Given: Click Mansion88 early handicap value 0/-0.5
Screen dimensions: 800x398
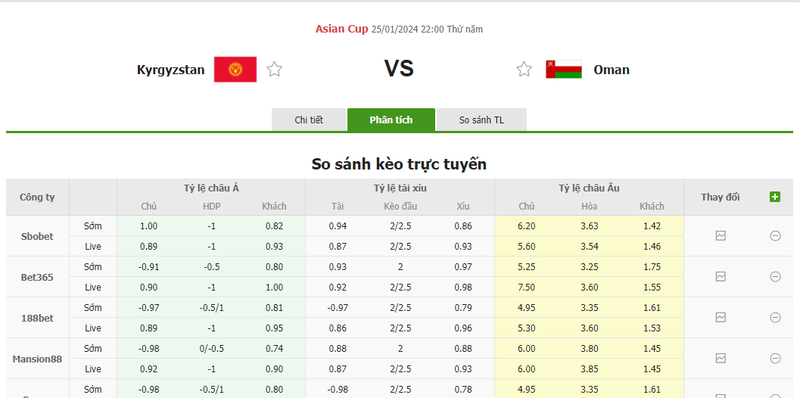Looking at the screenshot, I should tap(212, 349).
